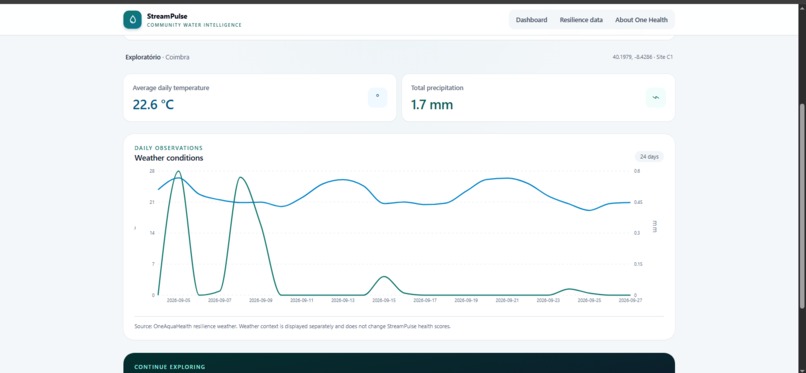Click the 2026-09-09 axis date label
Viewport: 806px width, 373px height.
pos(261,300)
